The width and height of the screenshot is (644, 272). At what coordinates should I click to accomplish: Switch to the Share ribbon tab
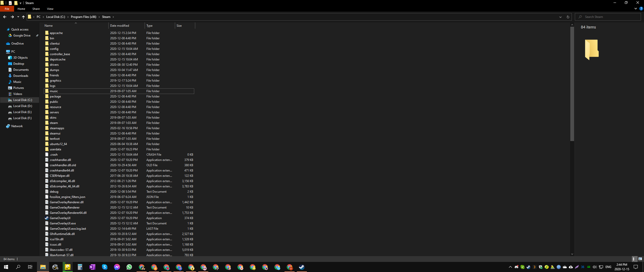coord(36,9)
